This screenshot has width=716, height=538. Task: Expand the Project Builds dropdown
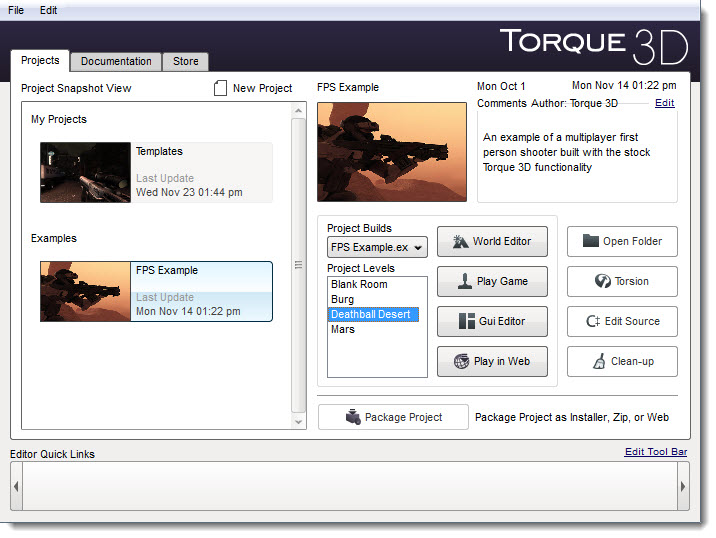click(377, 247)
